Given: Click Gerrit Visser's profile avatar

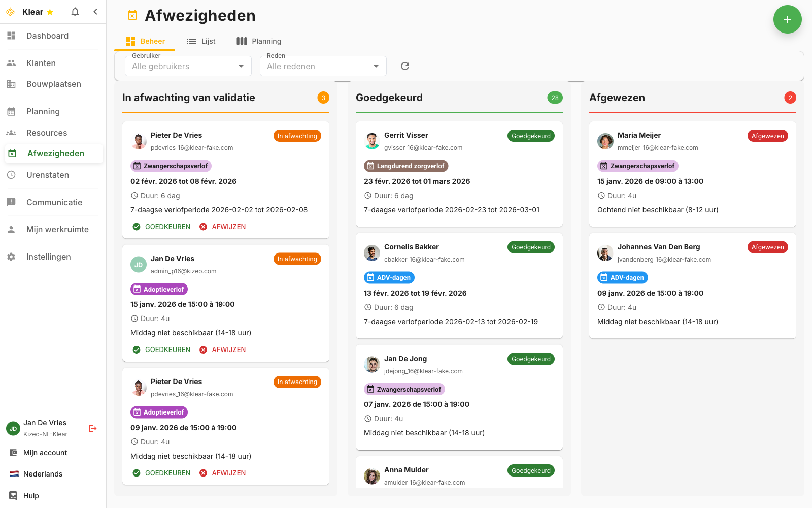Looking at the screenshot, I should click(x=372, y=141).
